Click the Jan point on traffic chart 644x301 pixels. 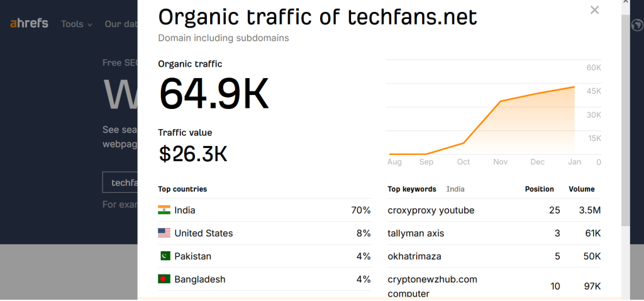[574, 87]
